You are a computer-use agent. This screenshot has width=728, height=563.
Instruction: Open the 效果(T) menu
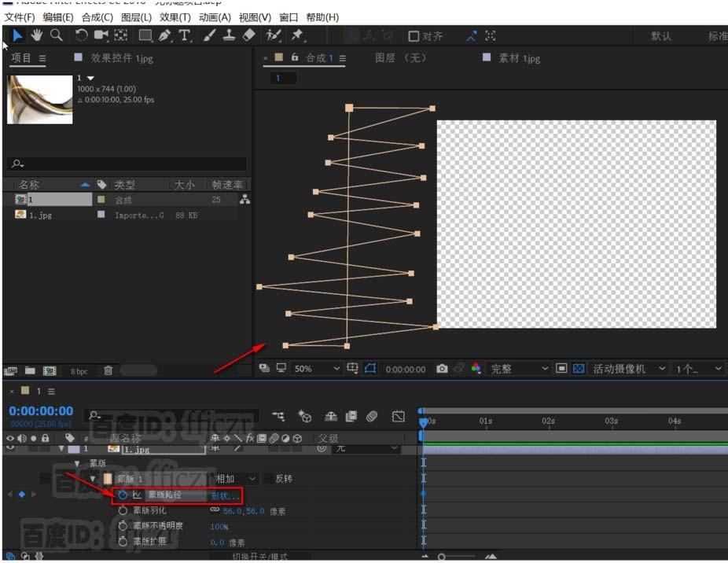pos(175,17)
